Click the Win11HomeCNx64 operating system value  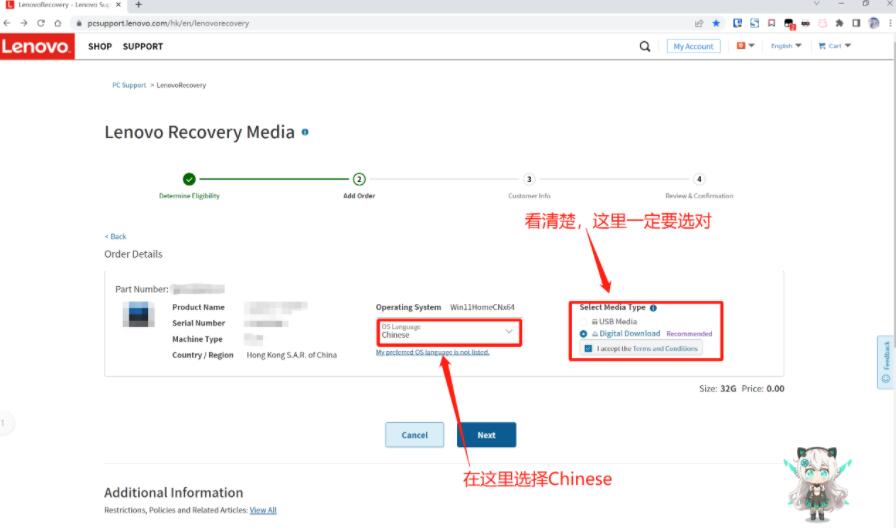(482, 307)
